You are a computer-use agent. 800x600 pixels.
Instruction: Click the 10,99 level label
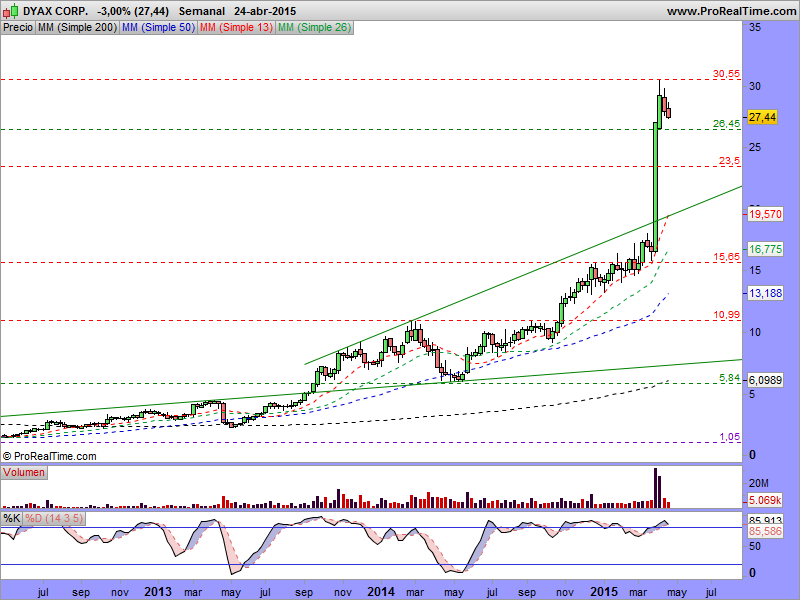(726, 315)
